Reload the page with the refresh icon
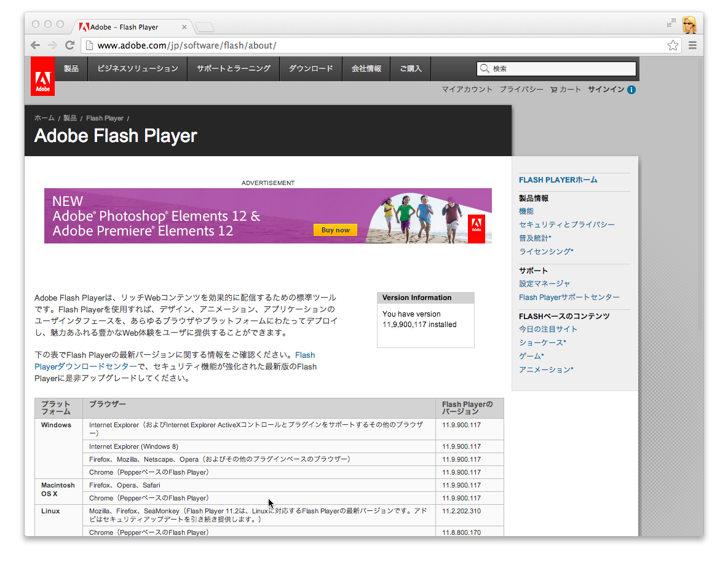The width and height of the screenshot is (728, 573). (70, 45)
